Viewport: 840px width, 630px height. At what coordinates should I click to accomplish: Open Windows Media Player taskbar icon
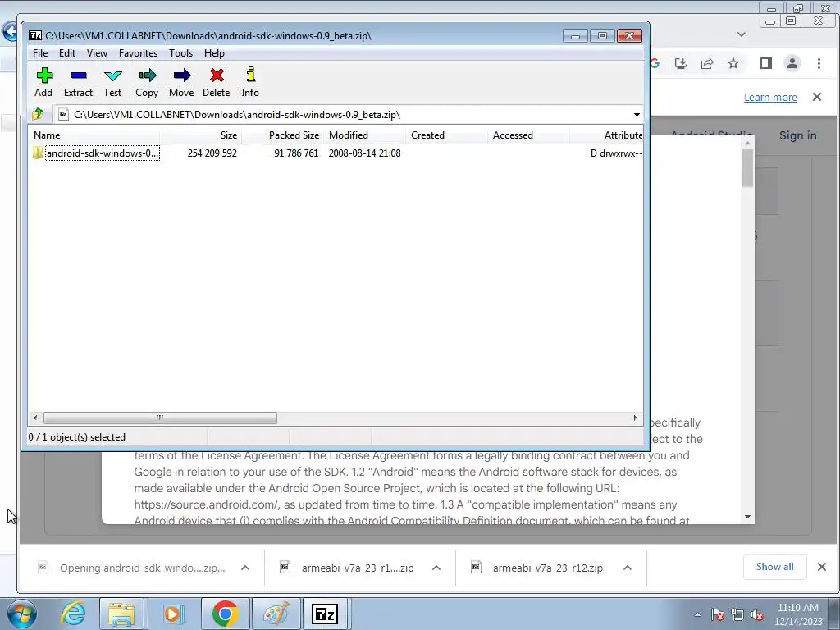click(172, 614)
